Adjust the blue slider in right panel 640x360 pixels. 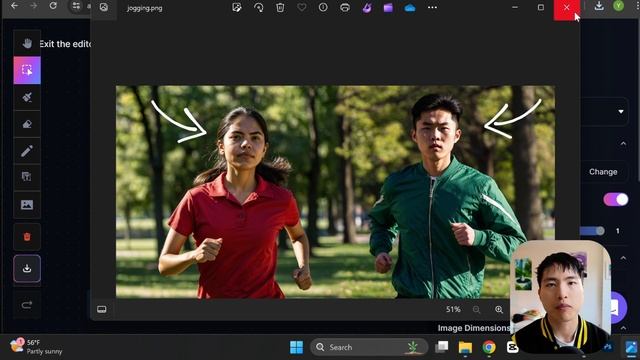tap(592, 231)
